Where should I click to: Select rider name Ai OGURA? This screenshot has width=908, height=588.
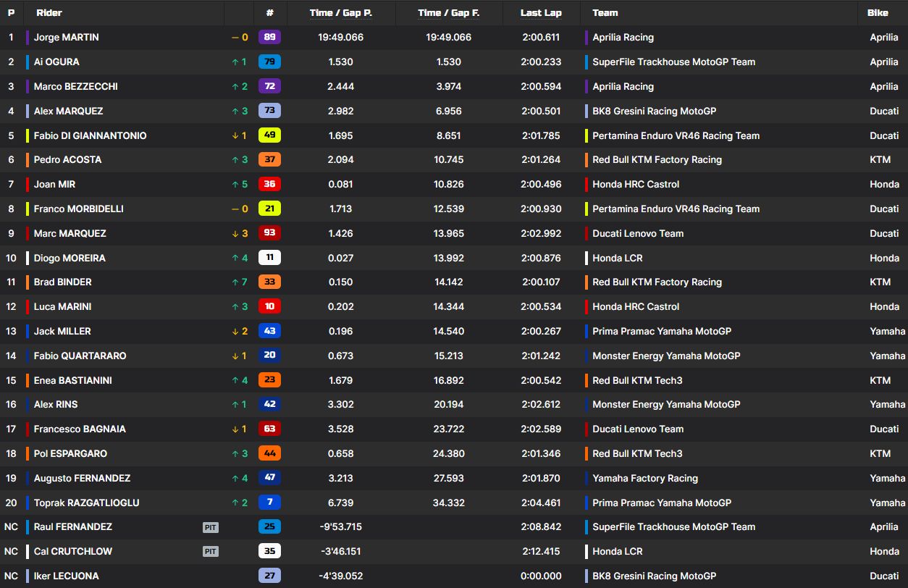[x=56, y=62]
